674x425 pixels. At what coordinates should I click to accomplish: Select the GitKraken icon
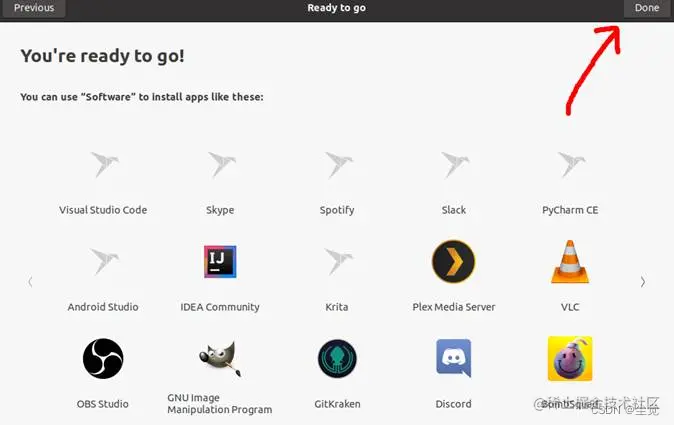point(337,358)
